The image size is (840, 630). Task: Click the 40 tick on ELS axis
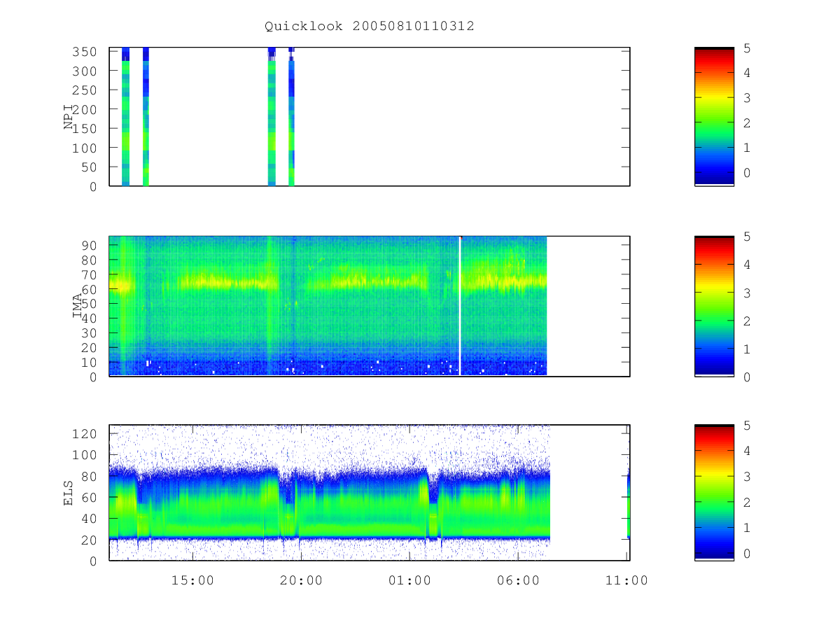89,519
